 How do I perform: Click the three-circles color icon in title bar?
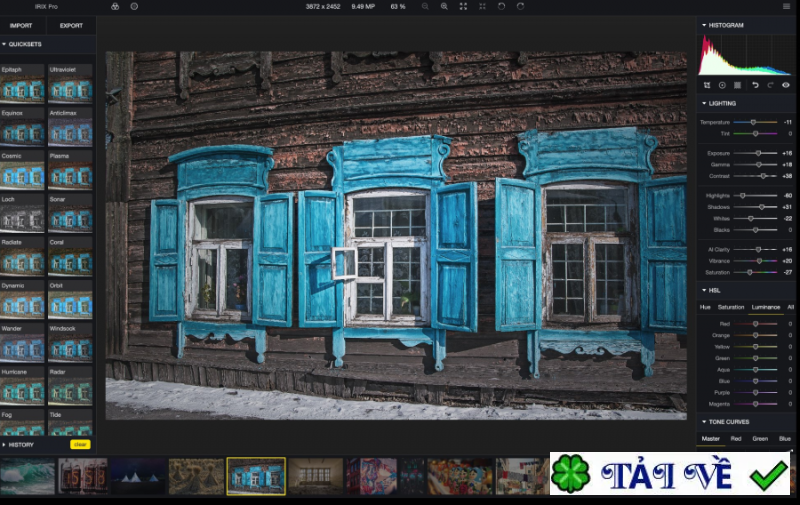(x=115, y=6)
